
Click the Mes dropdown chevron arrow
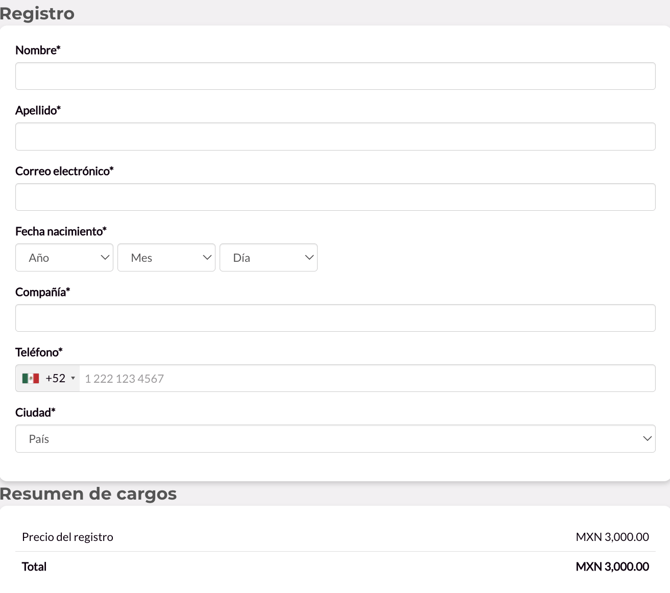[207, 258]
